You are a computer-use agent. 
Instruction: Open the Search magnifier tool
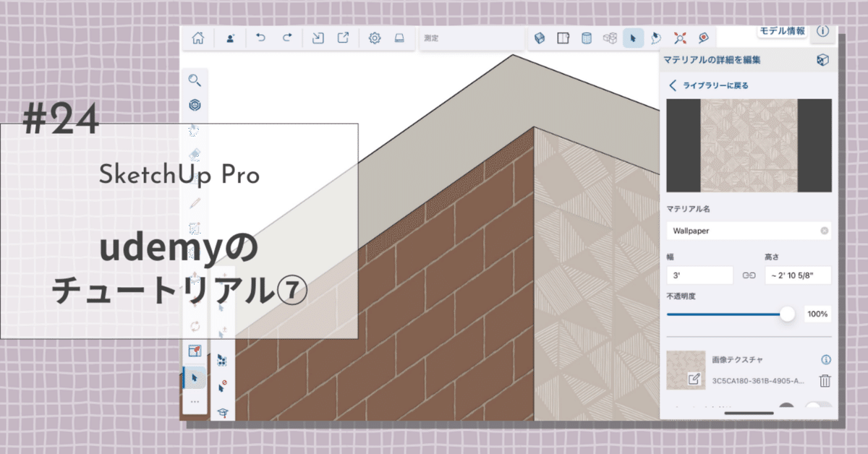[195, 80]
